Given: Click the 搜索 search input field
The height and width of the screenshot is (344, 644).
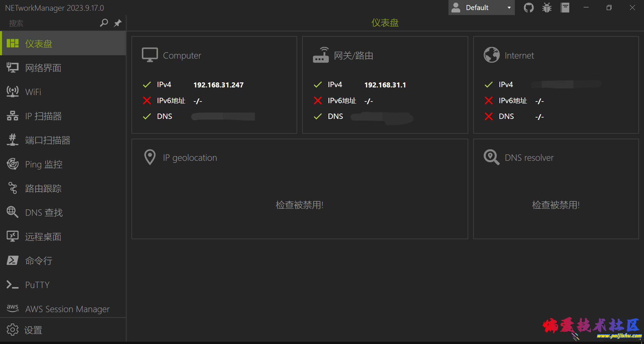Looking at the screenshot, I should [x=50, y=23].
